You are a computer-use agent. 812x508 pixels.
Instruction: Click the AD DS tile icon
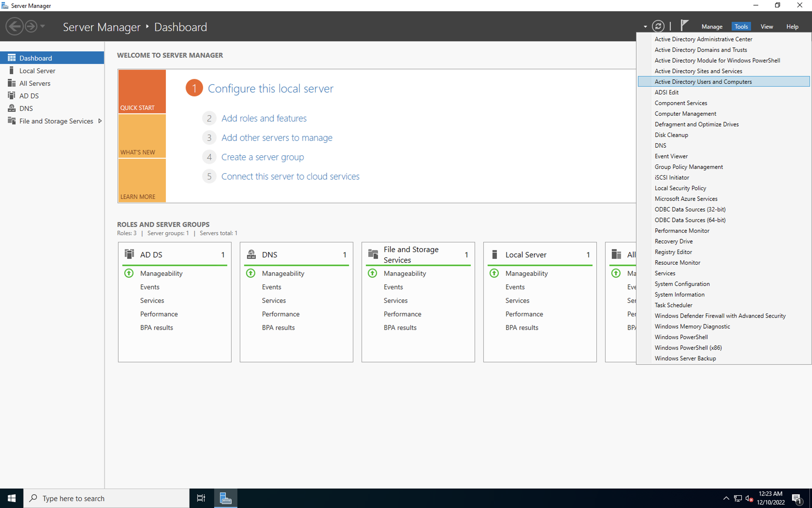pyautogui.click(x=130, y=254)
